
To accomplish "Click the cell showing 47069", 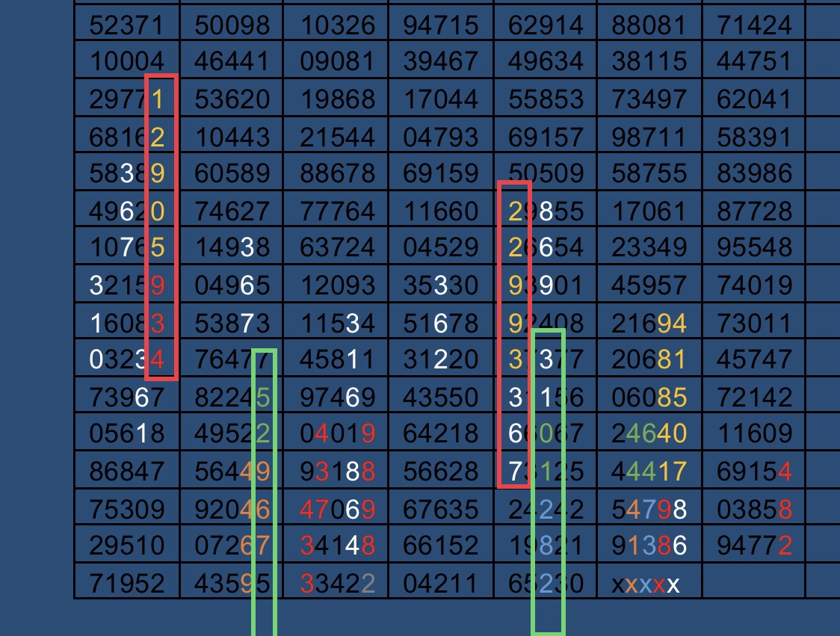I will tap(336, 508).
